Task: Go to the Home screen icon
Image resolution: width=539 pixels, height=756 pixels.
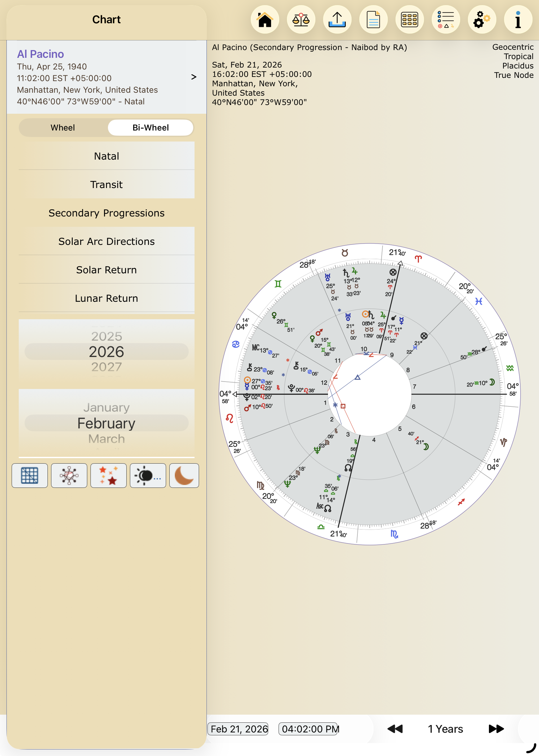Action: [265, 20]
